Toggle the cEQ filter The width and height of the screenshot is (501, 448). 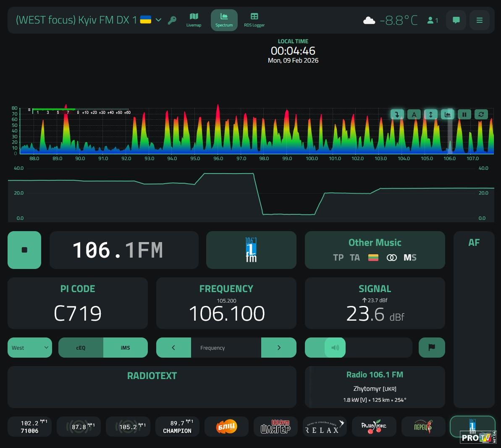tap(81, 348)
